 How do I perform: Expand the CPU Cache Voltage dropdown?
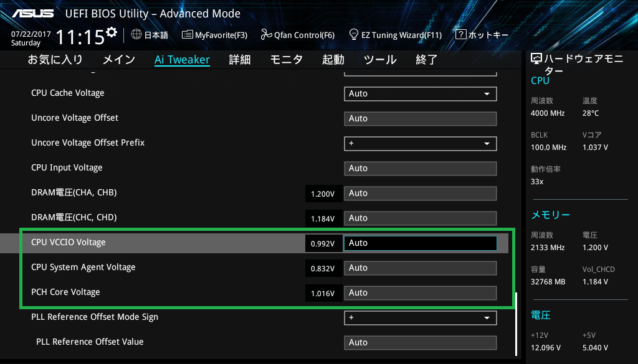[x=421, y=94]
